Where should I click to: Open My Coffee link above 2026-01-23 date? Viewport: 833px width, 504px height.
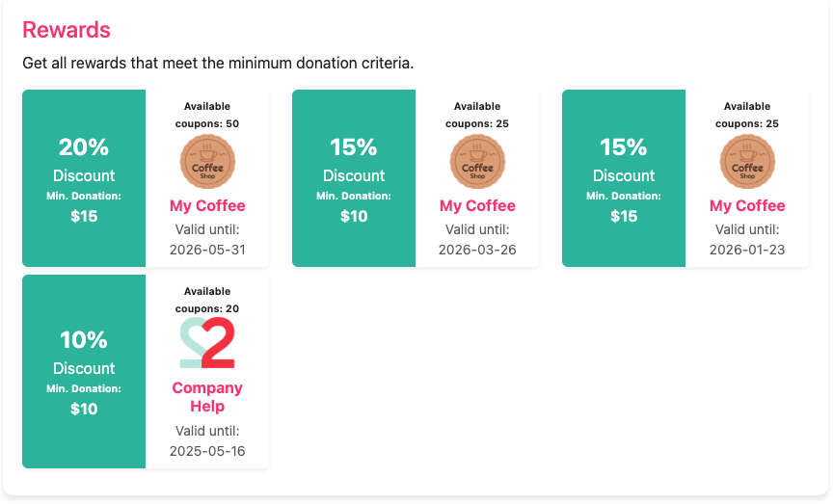click(747, 205)
